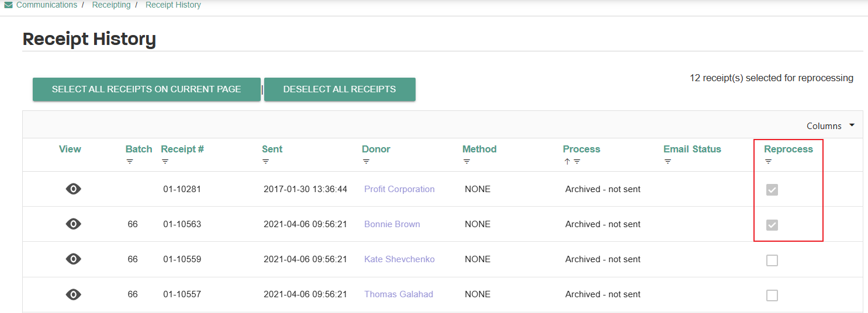868x313 pixels.
Task: Uncheck Reprocess box for receipt 01-10563
Action: (772, 225)
